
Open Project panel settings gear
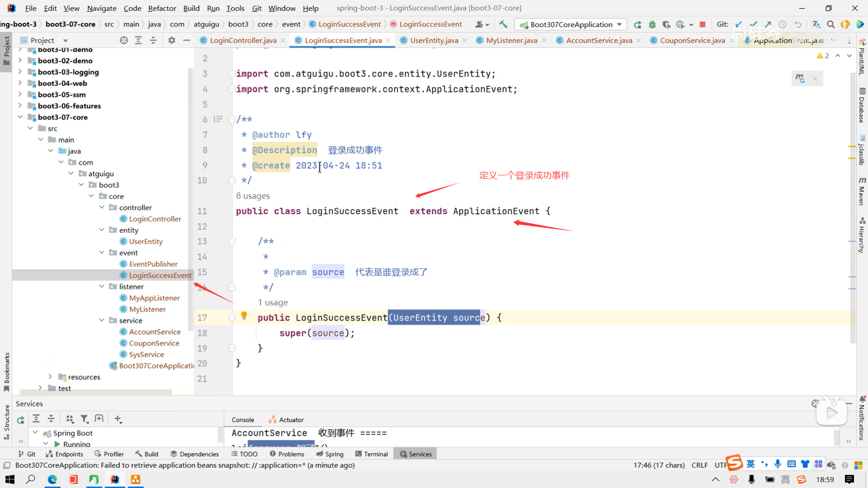[x=171, y=40]
